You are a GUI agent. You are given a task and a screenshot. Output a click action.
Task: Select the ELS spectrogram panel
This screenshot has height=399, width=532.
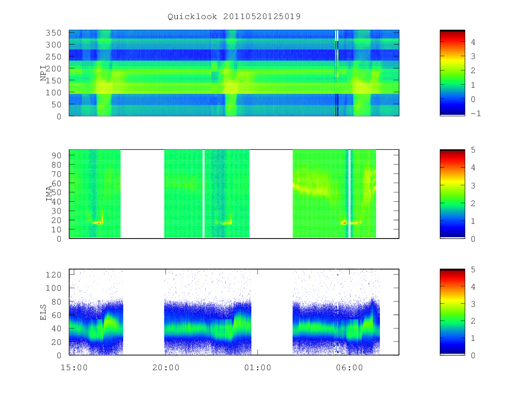click(x=234, y=312)
